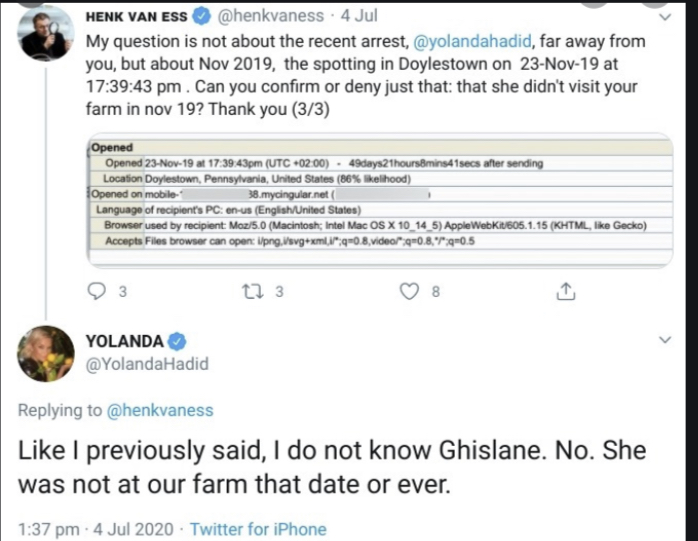
Task: Share Henk's tweet via share icon
Action: pyautogui.click(x=565, y=291)
